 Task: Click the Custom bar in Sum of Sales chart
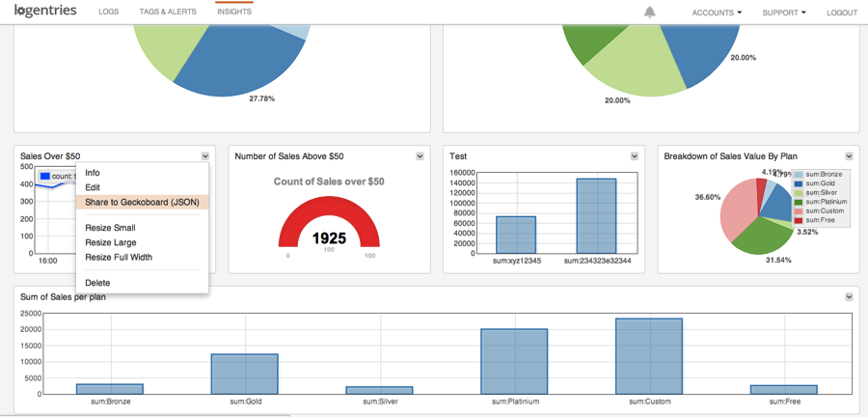tap(649, 356)
